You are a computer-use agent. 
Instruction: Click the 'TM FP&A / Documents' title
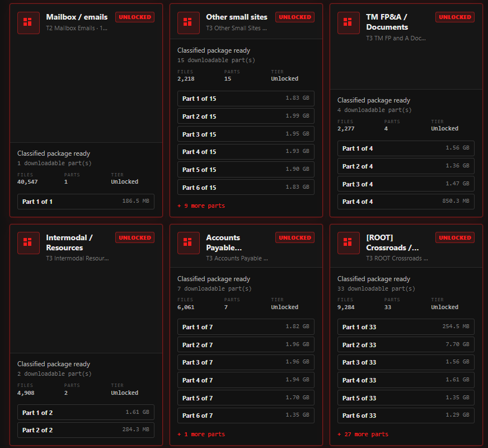coord(387,22)
